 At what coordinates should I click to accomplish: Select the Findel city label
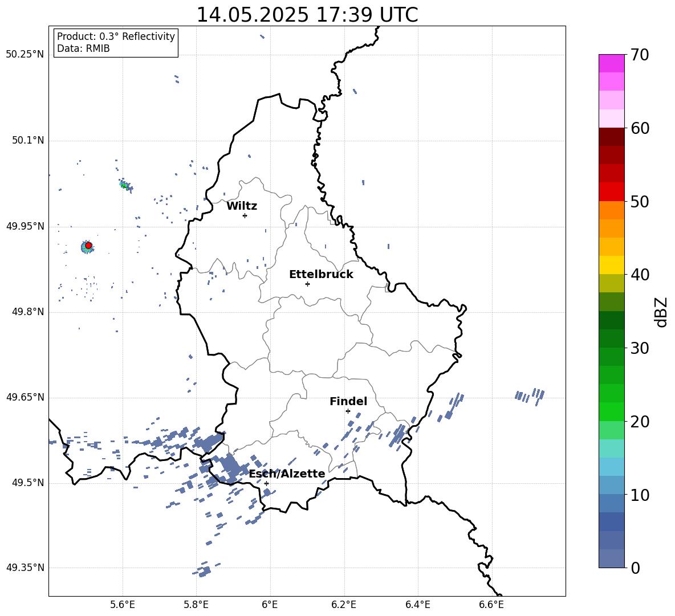point(348,401)
